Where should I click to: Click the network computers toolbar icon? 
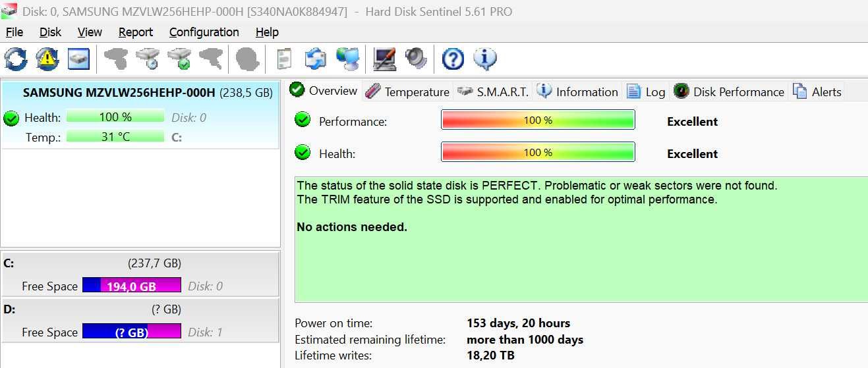click(x=348, y=59)
